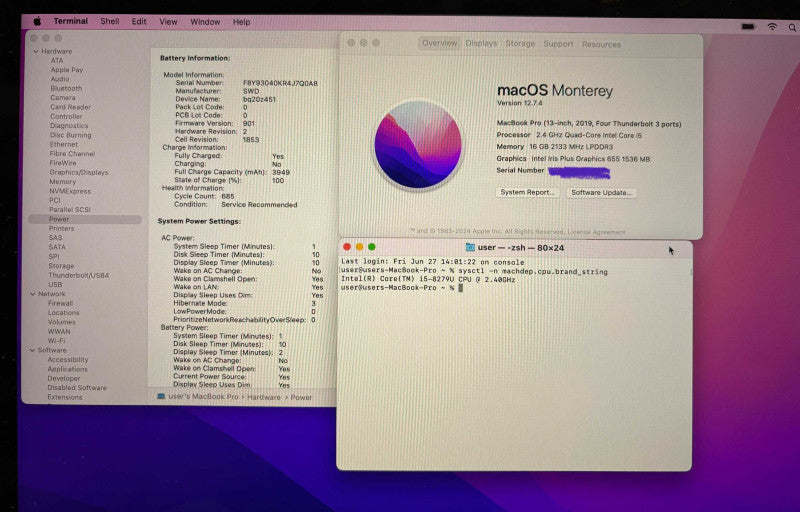Screen dimensions: 800x512
Task: Select Diagnostics in the sidebar
Action: [x=69, y=125]
